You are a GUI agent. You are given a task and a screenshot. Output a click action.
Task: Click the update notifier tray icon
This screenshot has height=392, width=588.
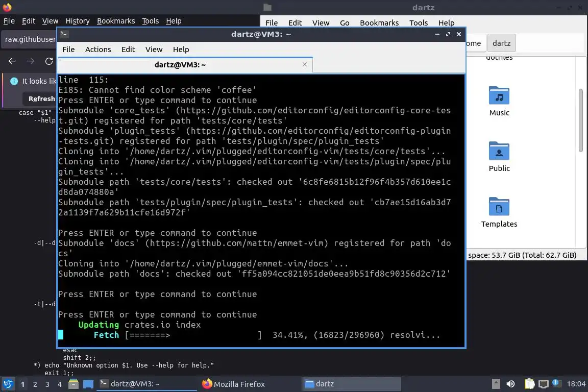click(556, 383)
